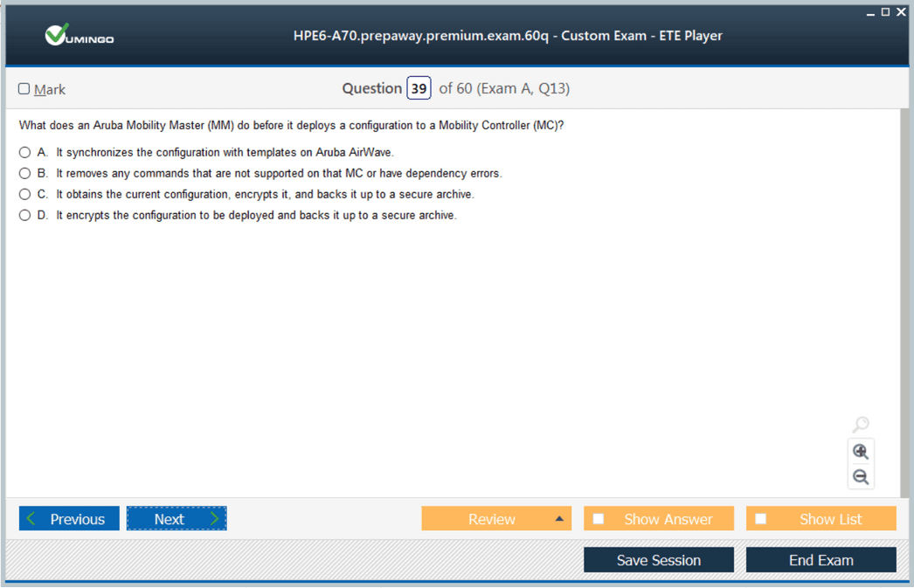Screen dimensions: 914x588
Task: Maximize the ETE Player window
Action: tap(885, 12)
